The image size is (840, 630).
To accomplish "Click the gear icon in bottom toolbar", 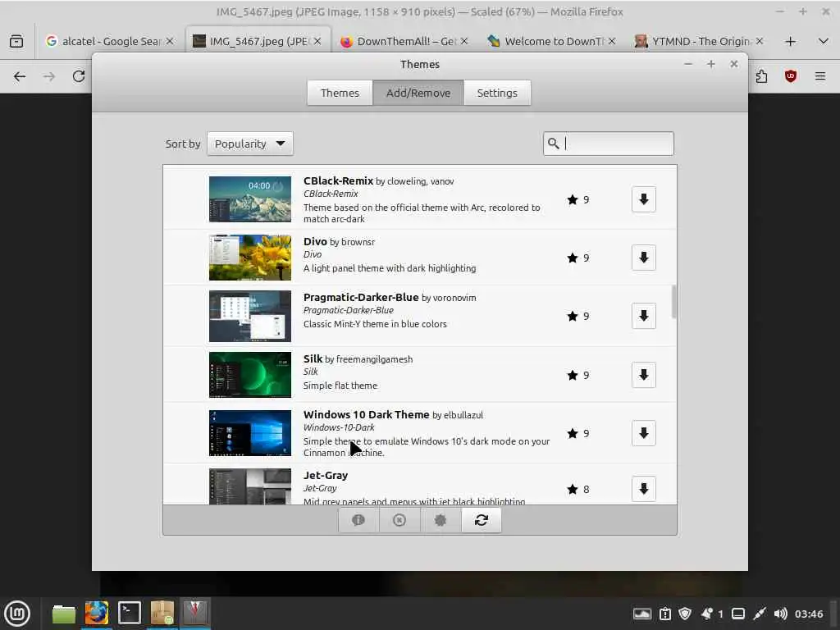I will click(441, 520).
